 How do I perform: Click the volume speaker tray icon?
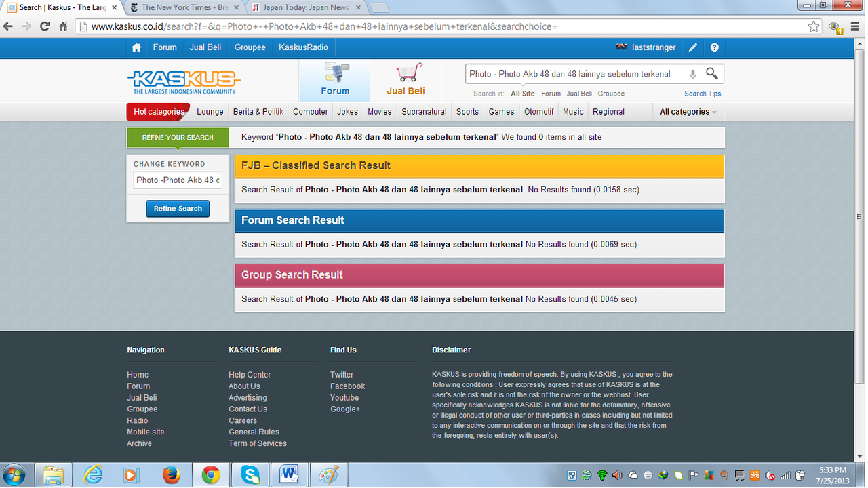tap(617, 475)
